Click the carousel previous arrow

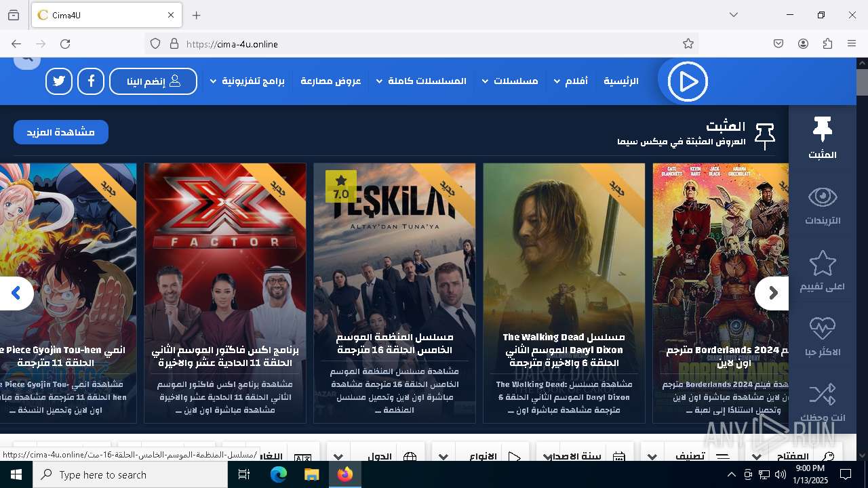pyautogui.click(x=16, y=293)
